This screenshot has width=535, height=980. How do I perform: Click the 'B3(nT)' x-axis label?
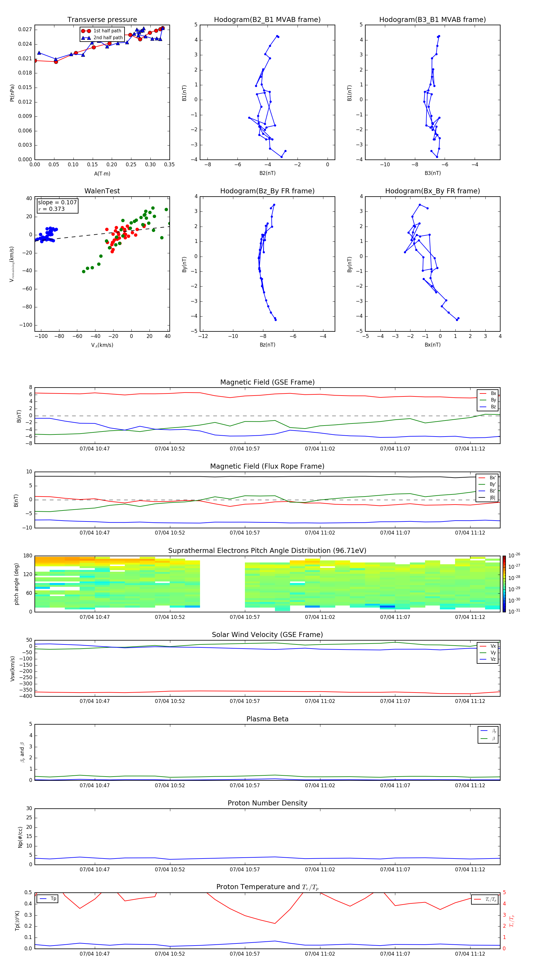[432, 173]
